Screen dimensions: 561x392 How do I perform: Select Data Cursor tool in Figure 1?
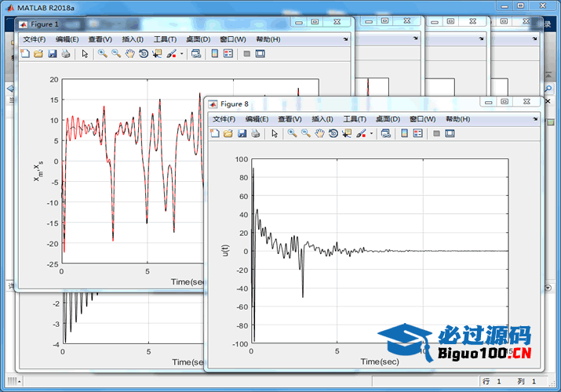click(157, 53)
